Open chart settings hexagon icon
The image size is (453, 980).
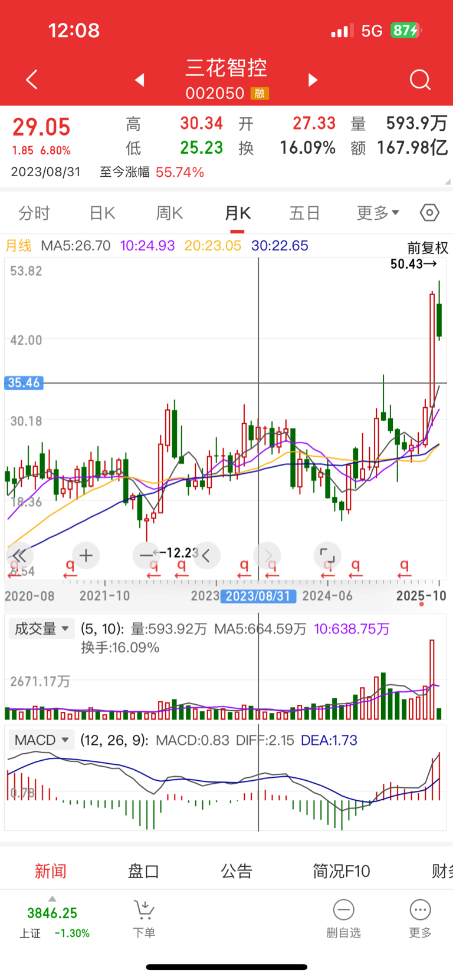(x=429, y=212)
